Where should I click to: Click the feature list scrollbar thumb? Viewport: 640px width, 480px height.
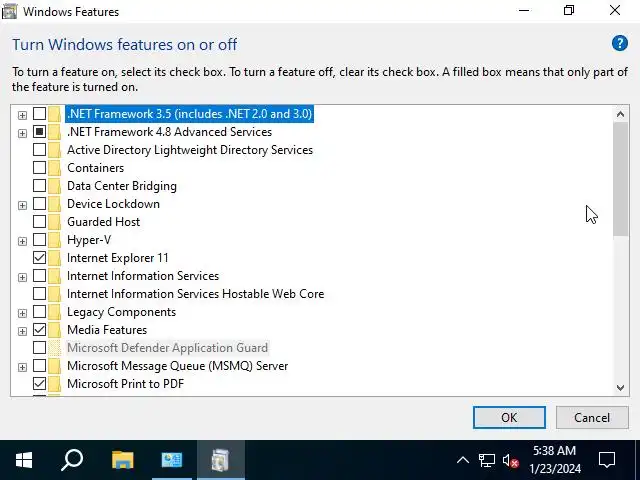point(620,179)
